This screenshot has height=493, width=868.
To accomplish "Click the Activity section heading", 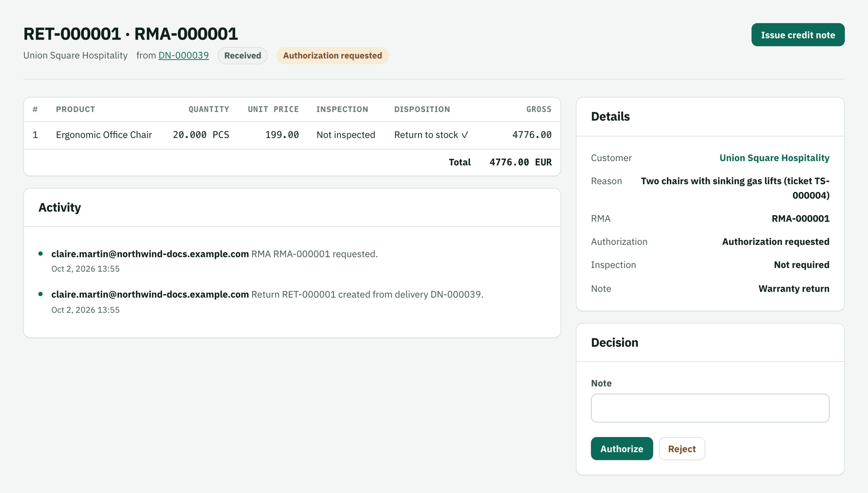I will click(60, 208).
